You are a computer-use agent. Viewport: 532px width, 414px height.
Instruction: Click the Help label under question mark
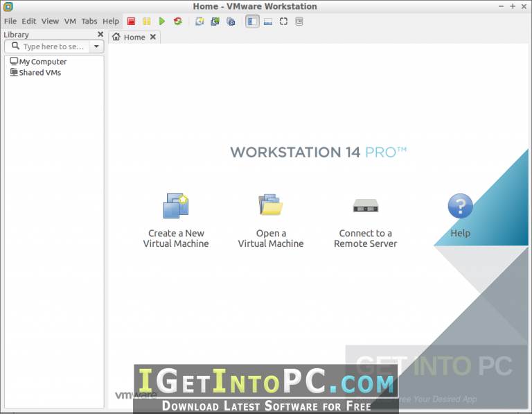(x=461, y=233)
